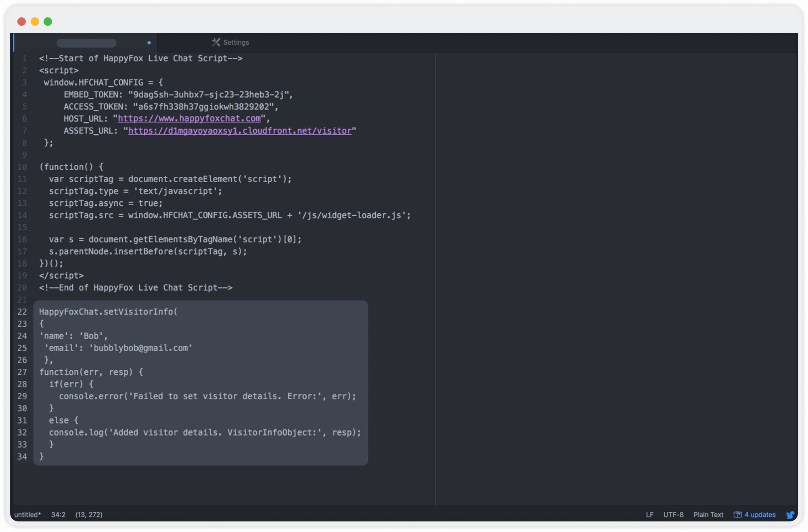Click the green zoom traffic light button
The image size is (808, 532).
pyautogui.click(x=48, y=21)
